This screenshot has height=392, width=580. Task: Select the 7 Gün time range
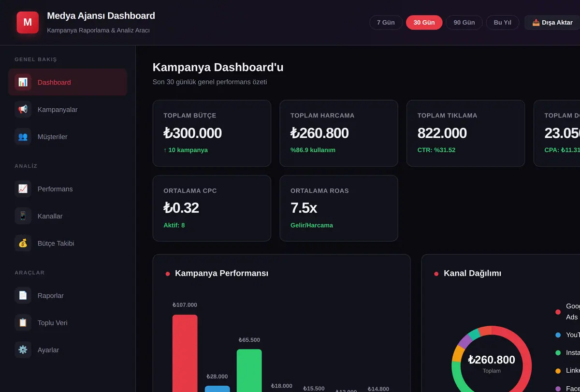pos(386,22)
